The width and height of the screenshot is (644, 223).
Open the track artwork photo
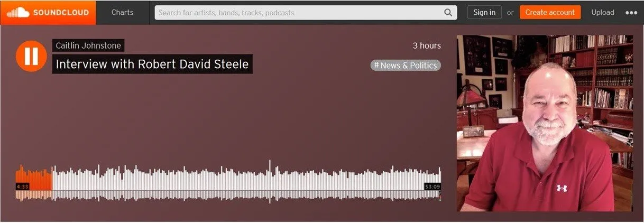click(545, 123)
